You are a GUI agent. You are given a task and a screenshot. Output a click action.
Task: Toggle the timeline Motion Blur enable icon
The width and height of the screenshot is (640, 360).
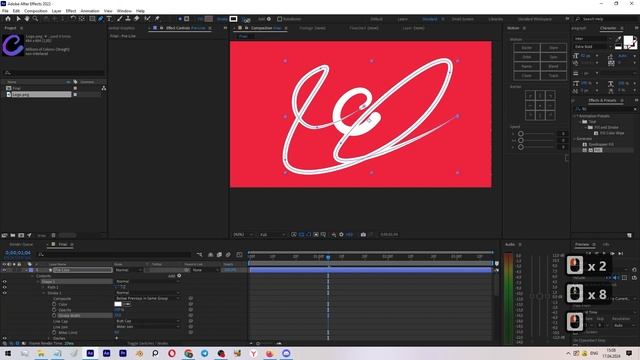click(228, 255)
